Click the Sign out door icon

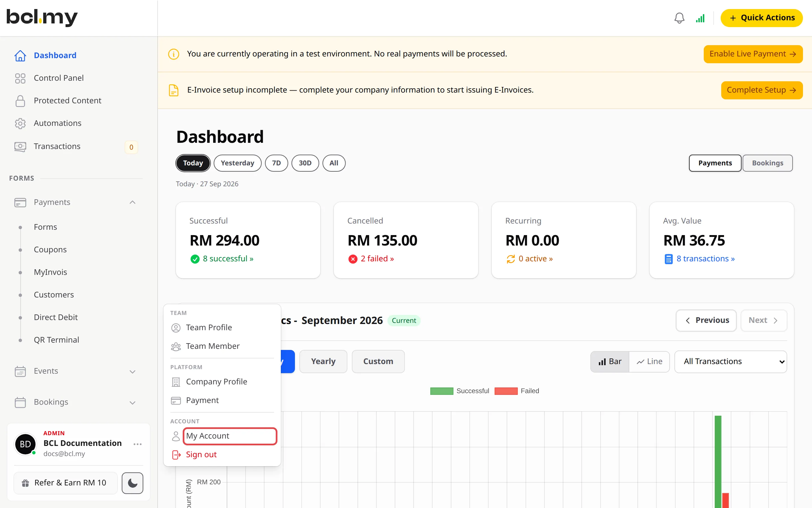(176, 455)
